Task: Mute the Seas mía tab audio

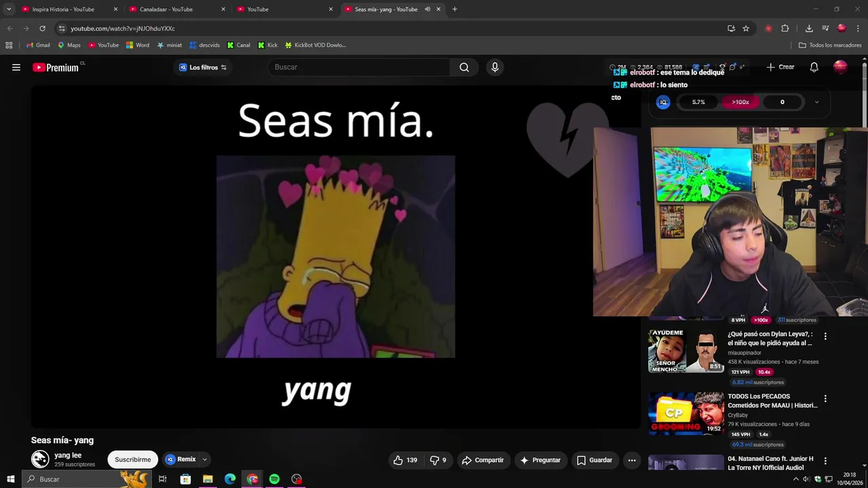Action: point(427,9)
